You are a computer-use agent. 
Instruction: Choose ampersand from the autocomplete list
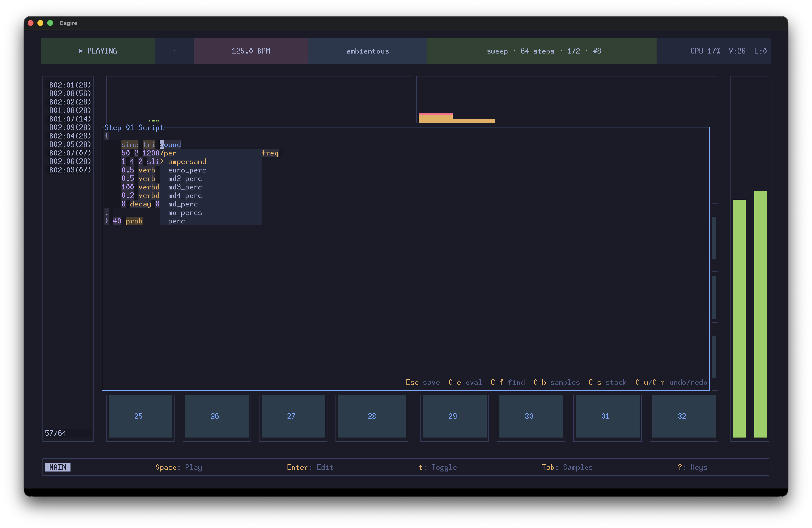(187, 161)
